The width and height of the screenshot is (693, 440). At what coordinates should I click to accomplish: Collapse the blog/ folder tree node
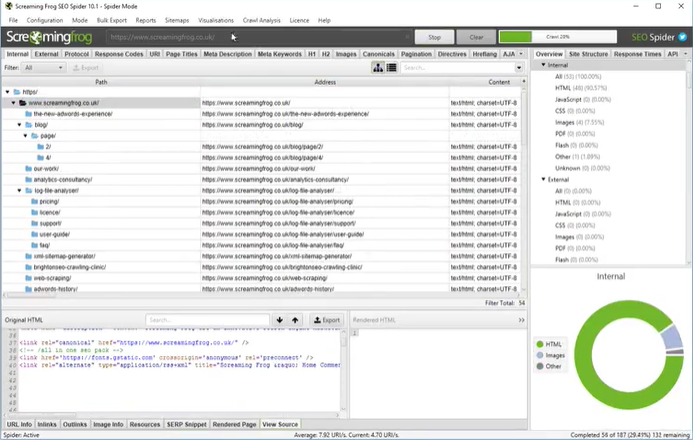19,125
